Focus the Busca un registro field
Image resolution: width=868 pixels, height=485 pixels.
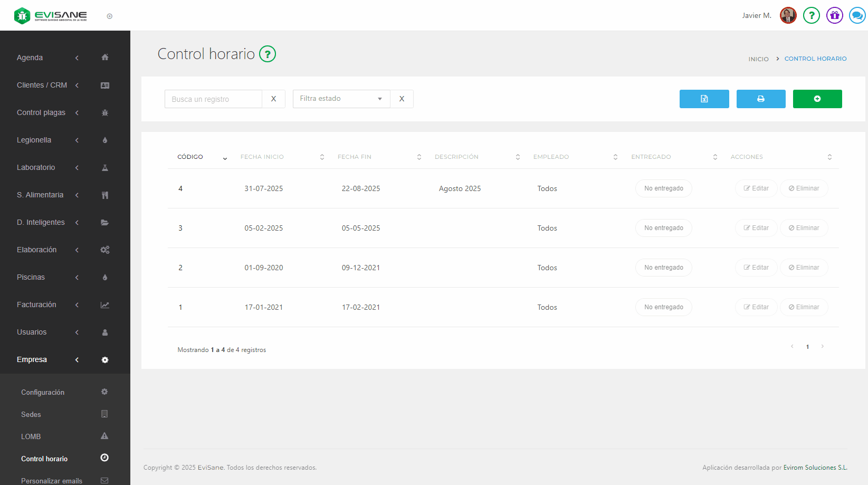213,99
